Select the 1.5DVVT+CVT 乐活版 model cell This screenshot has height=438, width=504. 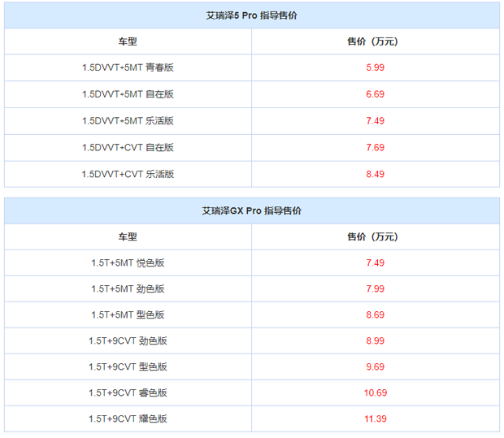point(128,174)
